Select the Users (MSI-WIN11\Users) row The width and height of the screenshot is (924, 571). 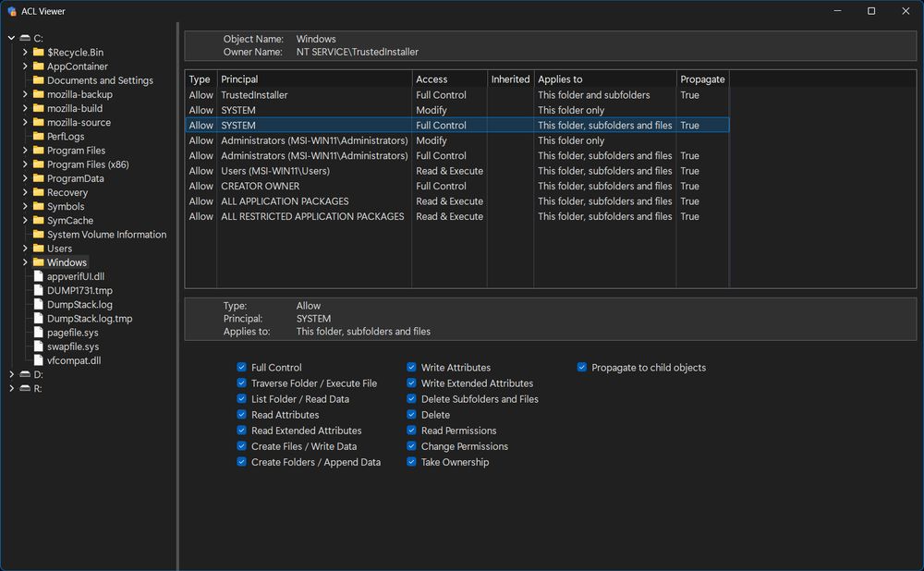pyautogui.click(x=457, y=171)
